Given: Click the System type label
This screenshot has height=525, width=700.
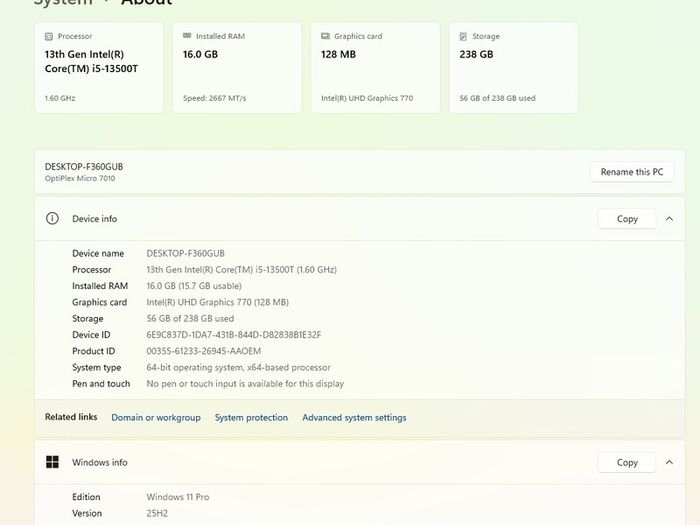Looking at the screenshot, I should (96, 367).
